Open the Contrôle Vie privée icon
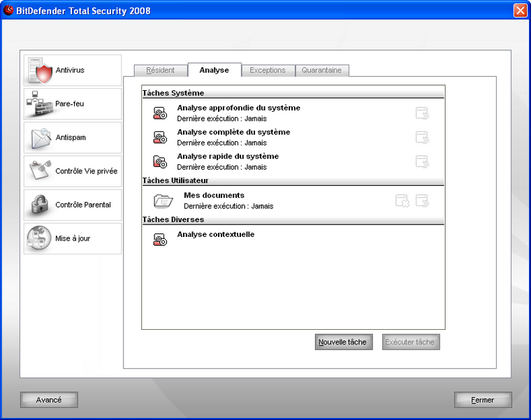This screenshot has width=531, height=420. [x=41, y=171]
